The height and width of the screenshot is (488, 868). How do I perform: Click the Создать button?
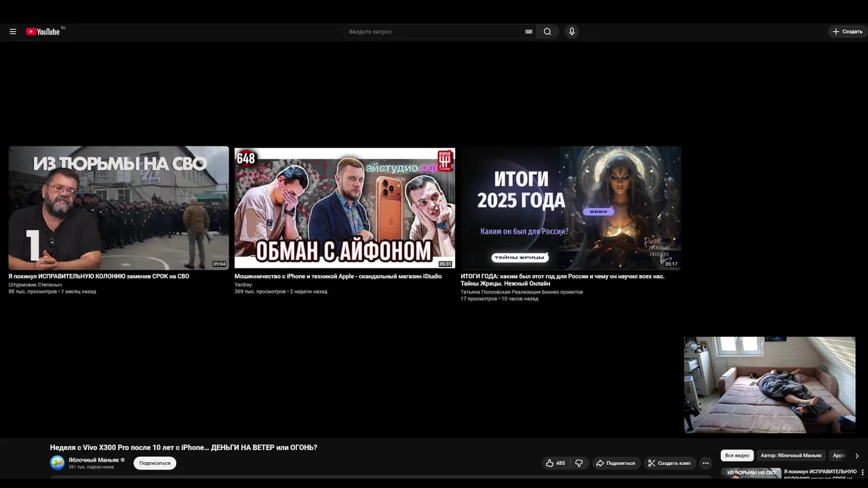click(x=848, y=31)
